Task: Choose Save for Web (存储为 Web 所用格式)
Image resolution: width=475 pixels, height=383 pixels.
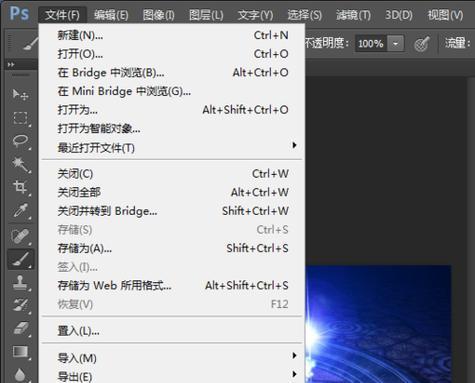Action: (172, 286)
